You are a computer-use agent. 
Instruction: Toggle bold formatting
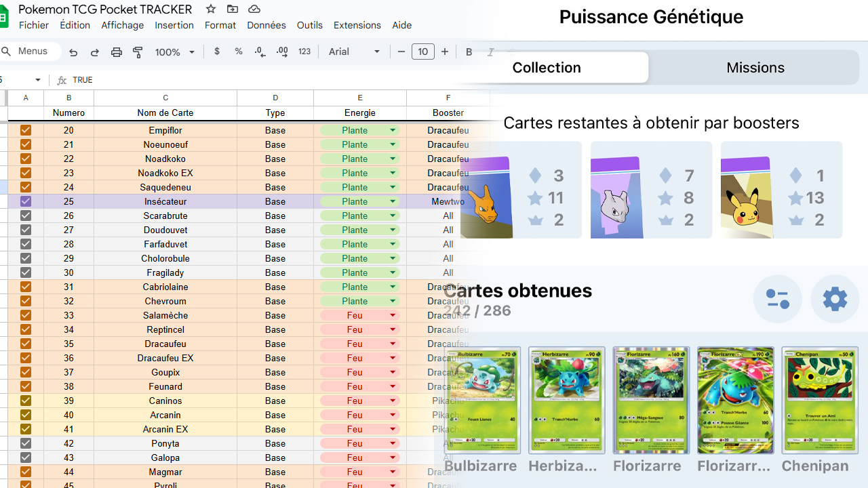tap(469, 52)
